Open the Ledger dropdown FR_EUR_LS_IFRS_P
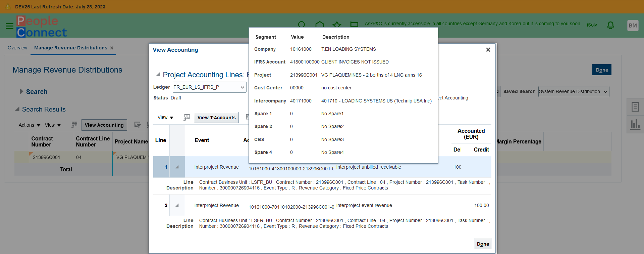Screen dimensions: 644x254 tap(209, 87)
